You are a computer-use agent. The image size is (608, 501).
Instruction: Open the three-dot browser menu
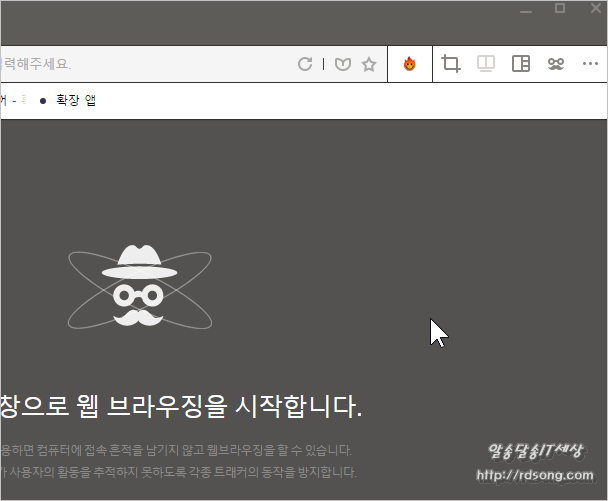click(x=590, y=64)
